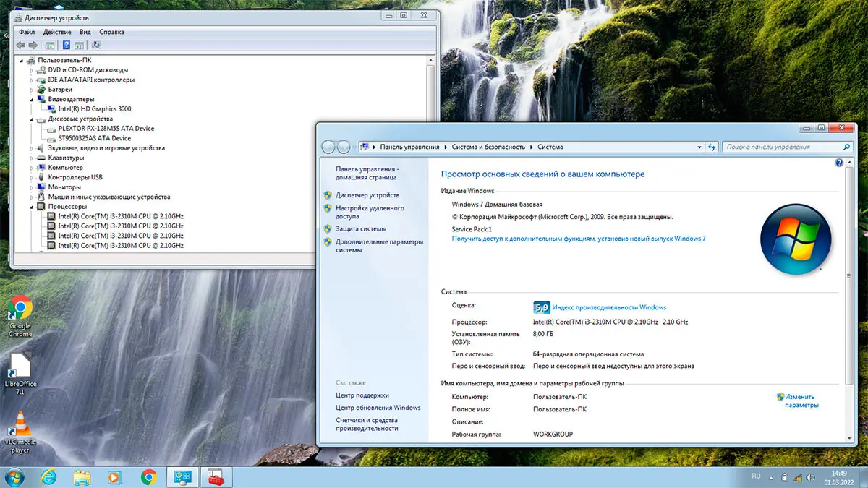Show hidden tray icons arrow
The height and width of the screenshot is (488, 868).
tap(772, 477)
